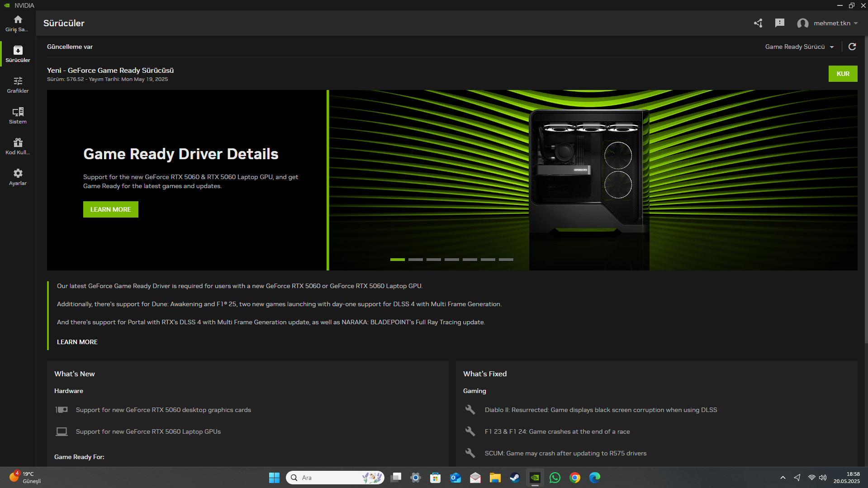868x488 pixels.
Task: Open the Giriş Sayfası home icon
Action: (18, 19)
